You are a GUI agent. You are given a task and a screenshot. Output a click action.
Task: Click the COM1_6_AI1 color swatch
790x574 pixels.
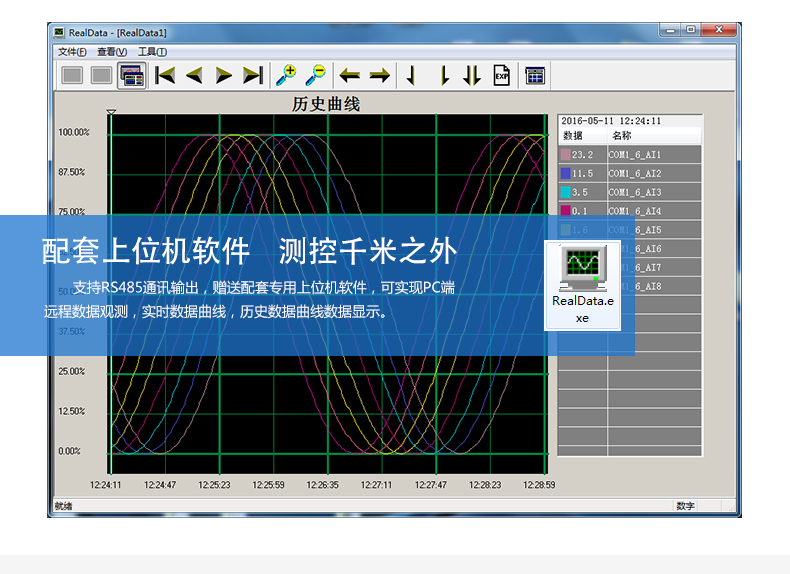(566, 155)
